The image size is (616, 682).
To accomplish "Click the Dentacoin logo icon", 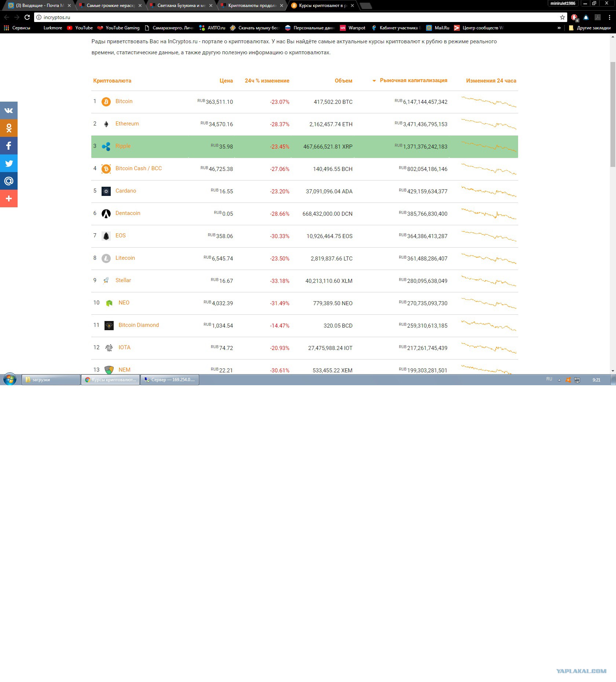I will click(106, 214).
